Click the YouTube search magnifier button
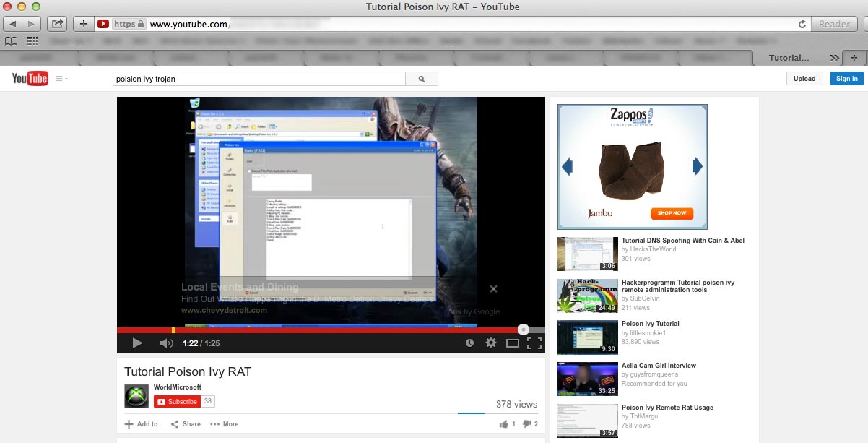 422,79
